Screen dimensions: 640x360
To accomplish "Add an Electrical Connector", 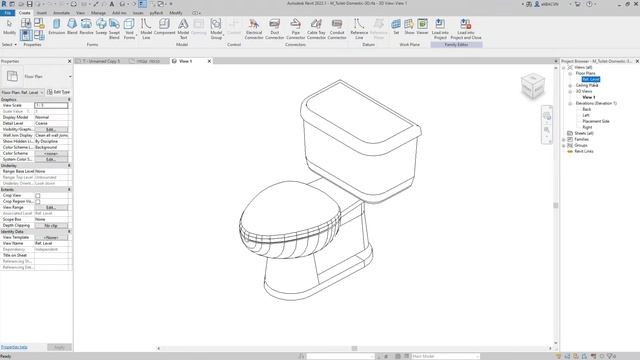I will pyautogui.click(x=254, y=29).
